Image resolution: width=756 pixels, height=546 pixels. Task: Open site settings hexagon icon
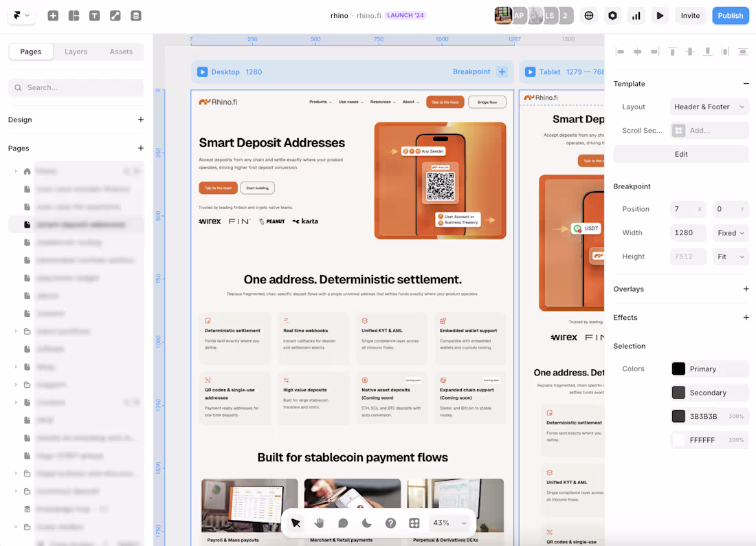pos(612,15)
